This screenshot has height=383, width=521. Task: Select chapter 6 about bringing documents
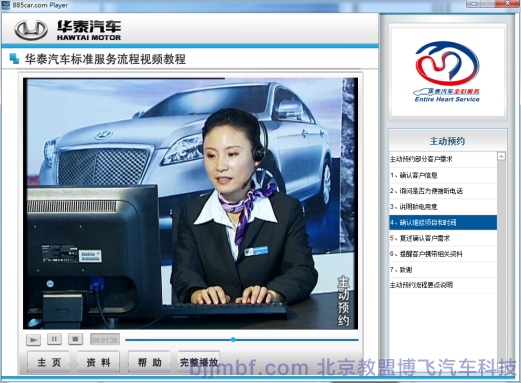443,254
